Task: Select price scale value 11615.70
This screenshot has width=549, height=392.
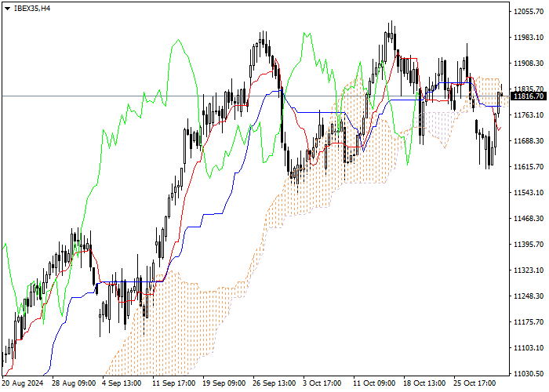Action: 529,167
